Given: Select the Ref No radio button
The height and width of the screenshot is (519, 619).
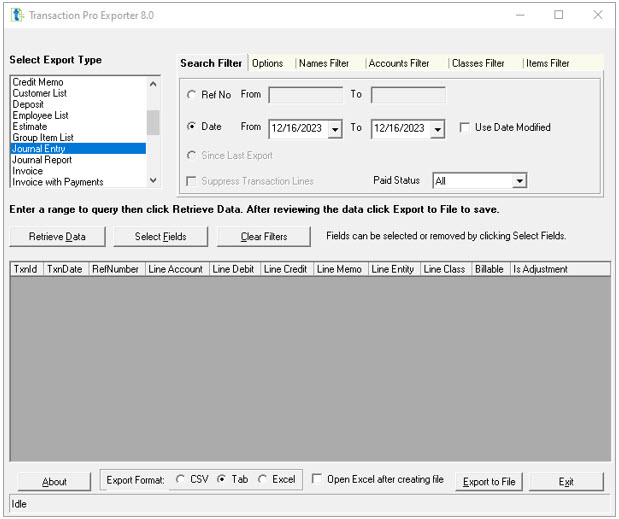Looking at the screenshot, I should click(191, 95).
